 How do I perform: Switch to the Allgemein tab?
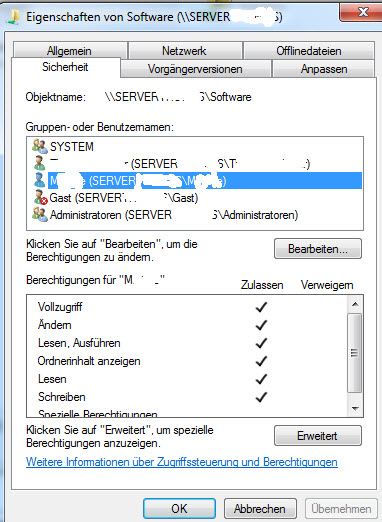pyautogui.click(x=69, y=51)
